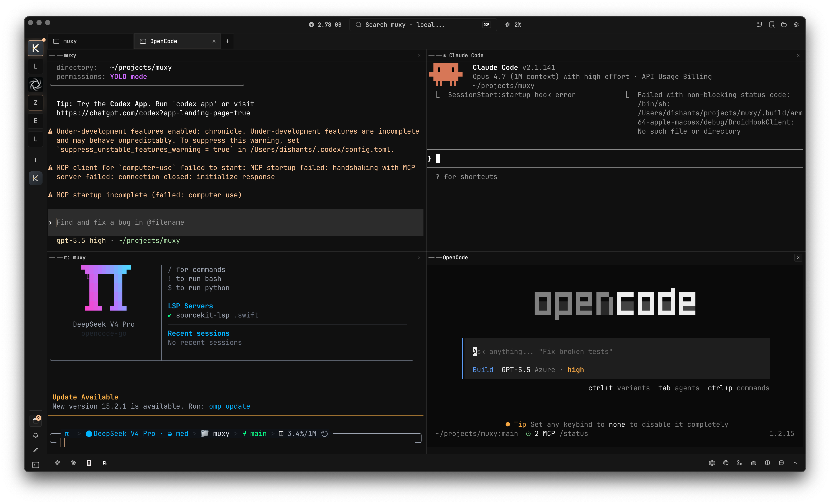Open the git branch icon in title bar
This screenshot has height=504, width=830.
pyautogui.click(x=759, y=25)
